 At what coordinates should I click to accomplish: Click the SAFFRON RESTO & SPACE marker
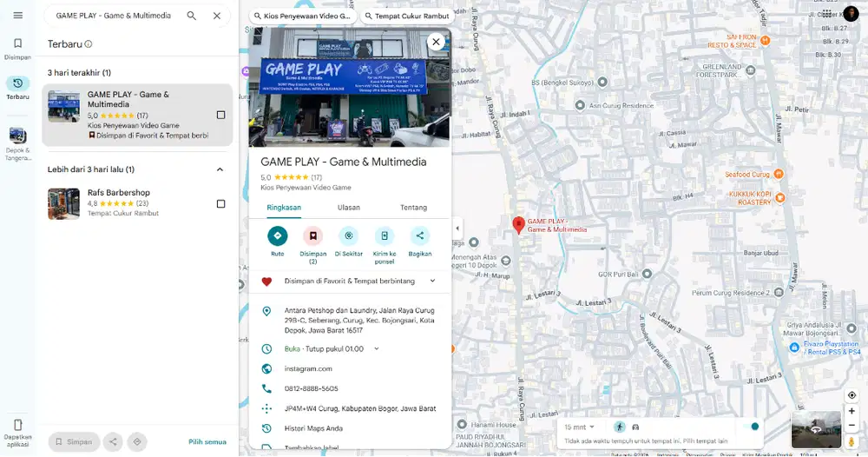[765, 41]
